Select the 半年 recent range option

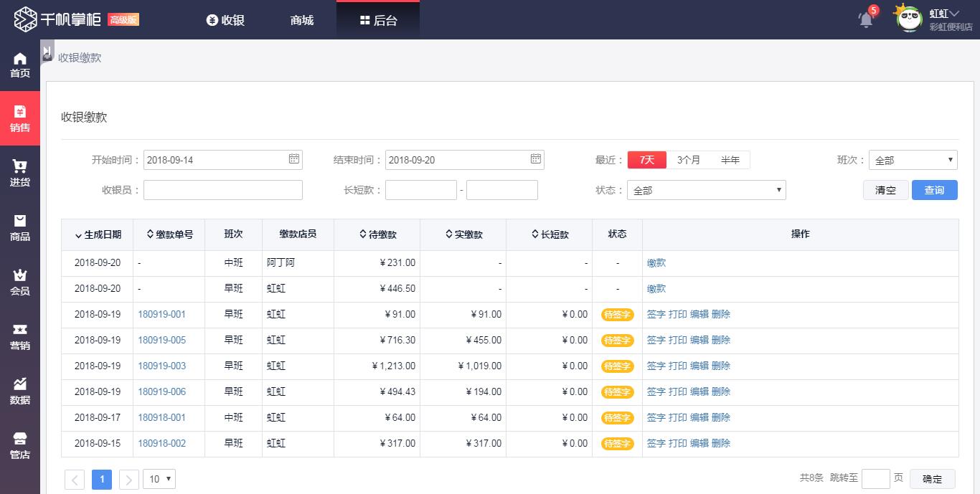(730, 160)
